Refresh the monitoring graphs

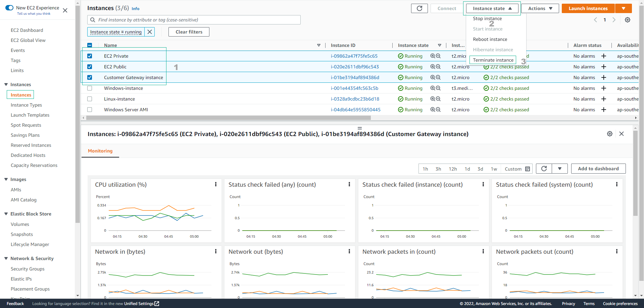pos(544,169)
